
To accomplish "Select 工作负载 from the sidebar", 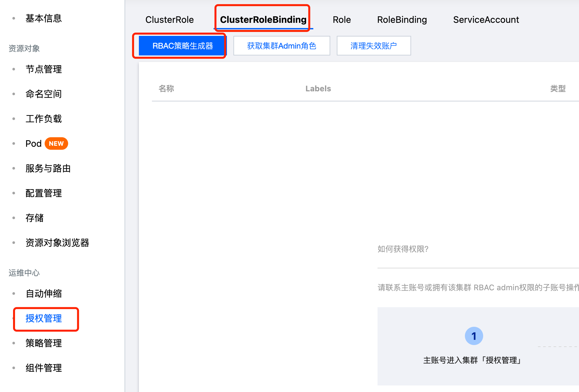I will [x=44, y=119].
